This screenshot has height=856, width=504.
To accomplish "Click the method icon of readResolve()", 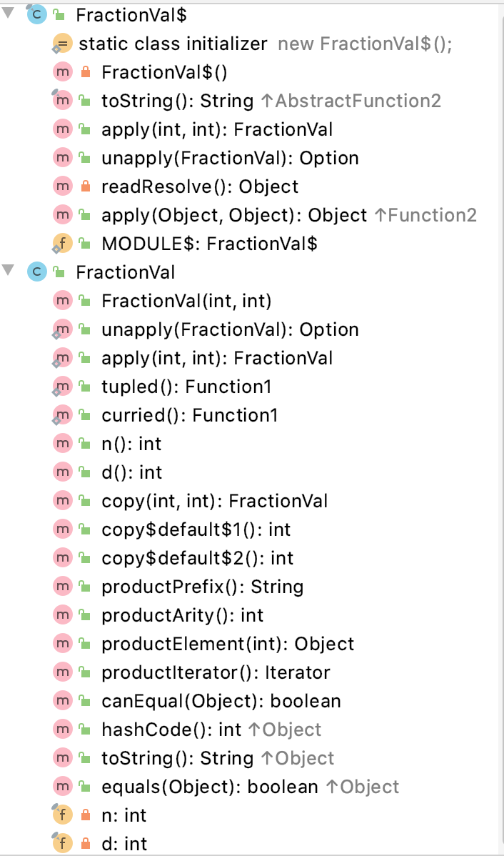I will click(62, 186).
